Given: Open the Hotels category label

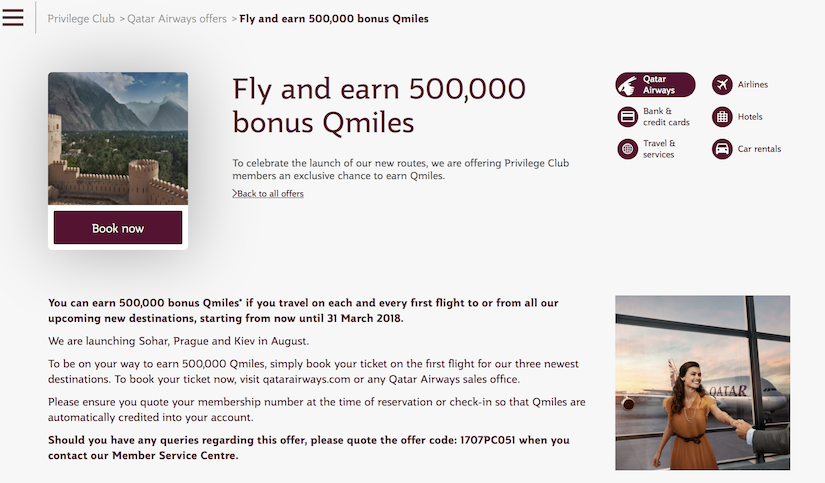Looking at the screenshot, I should 750,117.
